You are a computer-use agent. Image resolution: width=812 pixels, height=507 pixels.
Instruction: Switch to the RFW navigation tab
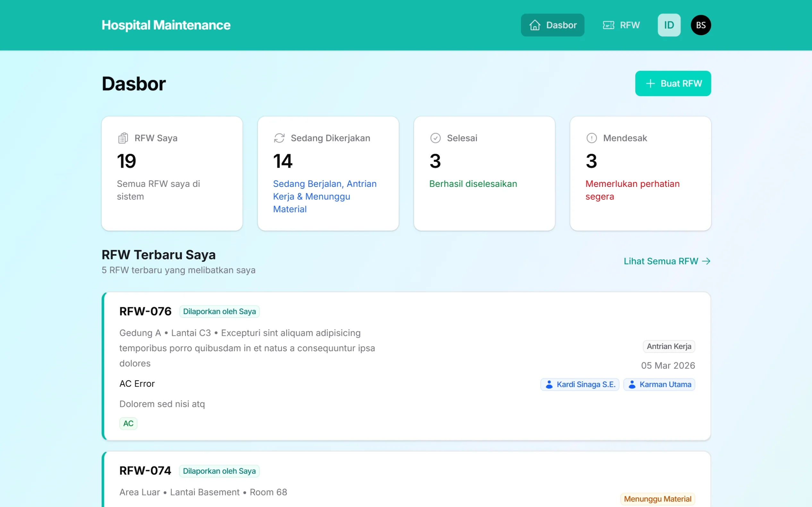tap(622, 25)
